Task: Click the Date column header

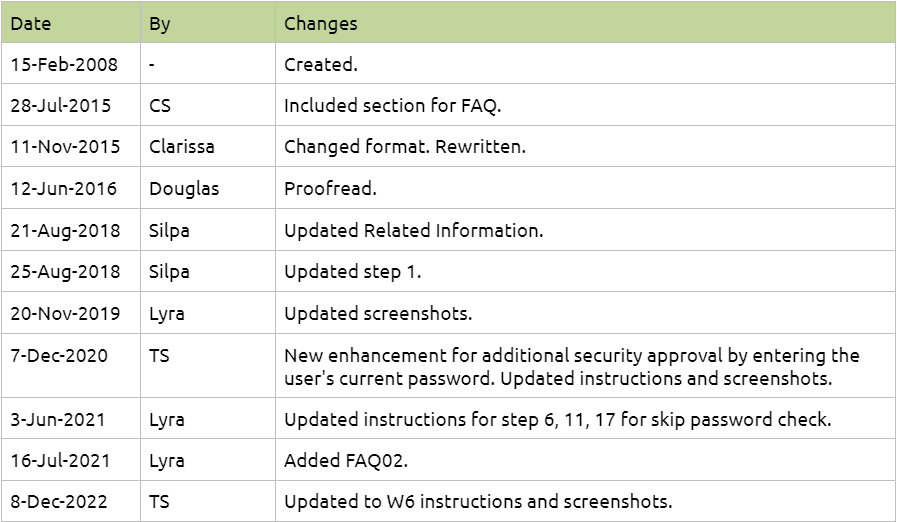Action: click(31, 23)
